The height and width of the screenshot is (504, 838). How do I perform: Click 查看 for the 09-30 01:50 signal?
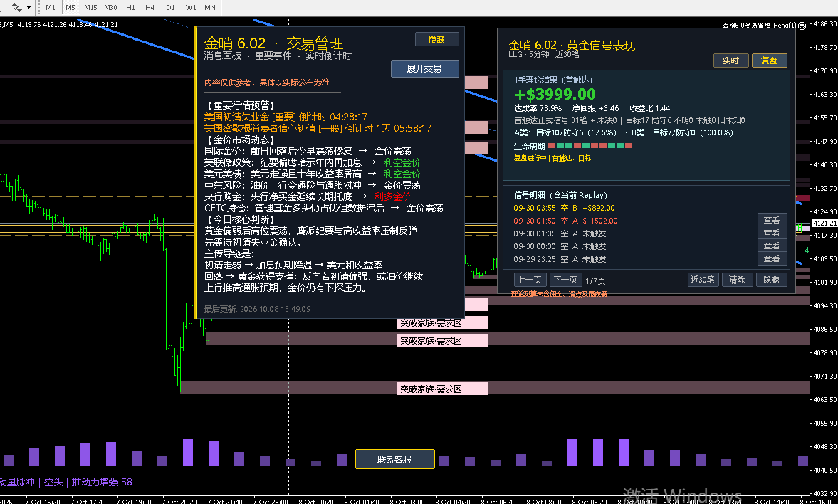click(772, 220)
